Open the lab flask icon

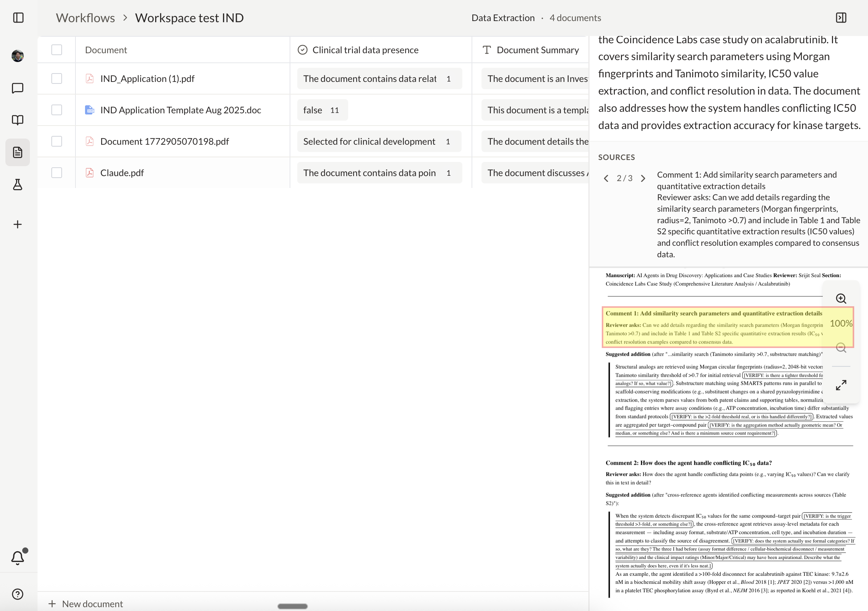pos(18,185)
